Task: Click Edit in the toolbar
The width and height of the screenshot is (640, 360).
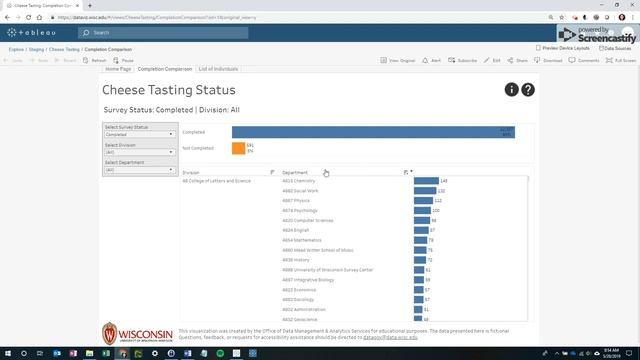Action: click(x=492, y=60)
